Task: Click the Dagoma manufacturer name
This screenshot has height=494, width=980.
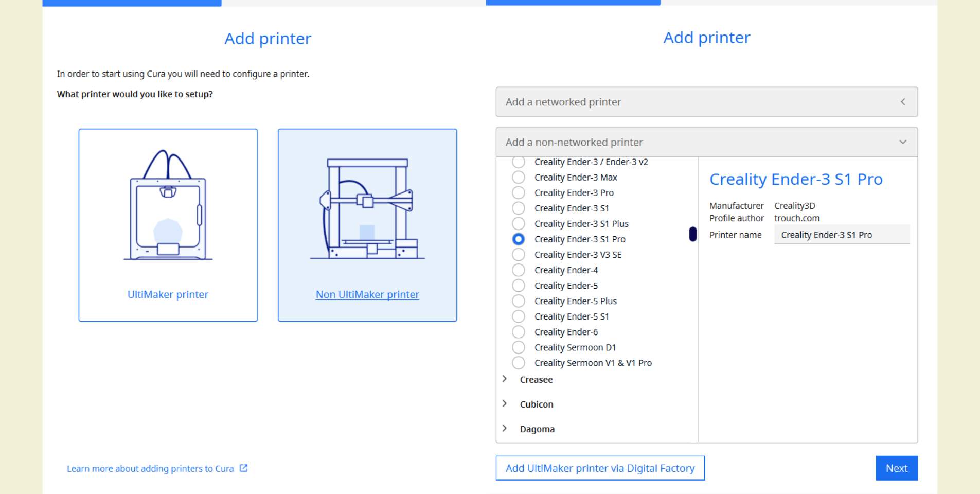Action: [537, 429]
